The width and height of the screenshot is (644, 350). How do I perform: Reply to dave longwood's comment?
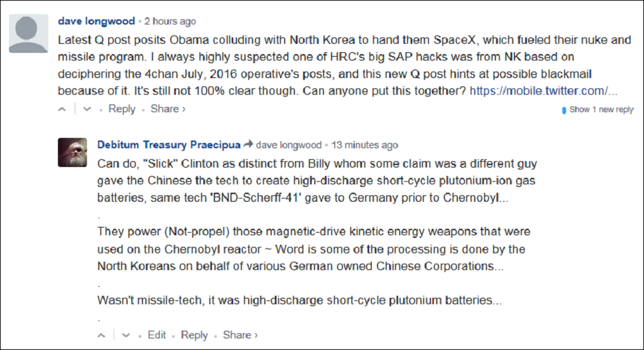pos(122,109)
